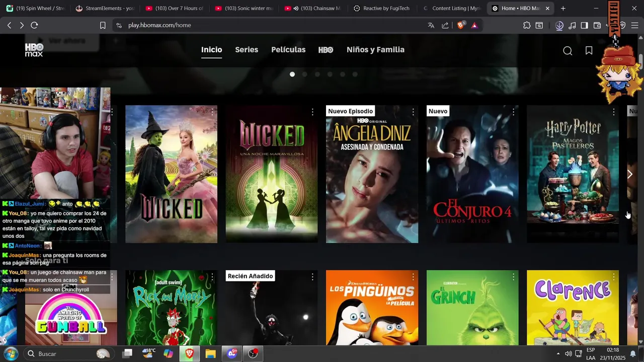The image size is (644, 362).
Task: Open browser hamburger main menu
Action: click(x=634, y=25)
